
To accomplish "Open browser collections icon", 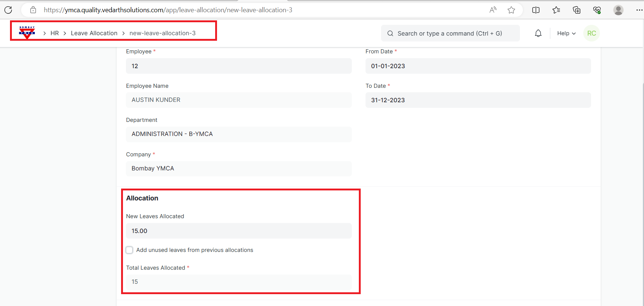I will [x=577, y=10].
